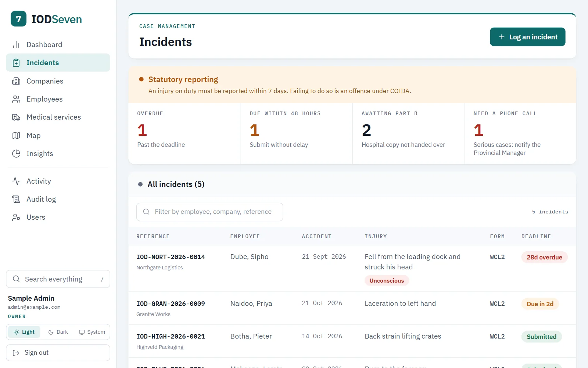
Task: Switch theme to Dark
Action: [x=58, y=332]
